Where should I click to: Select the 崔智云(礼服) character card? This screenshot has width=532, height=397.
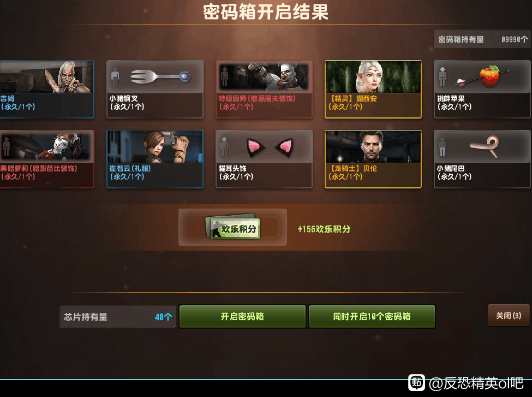pyautogui.click(x=155, y=159)
